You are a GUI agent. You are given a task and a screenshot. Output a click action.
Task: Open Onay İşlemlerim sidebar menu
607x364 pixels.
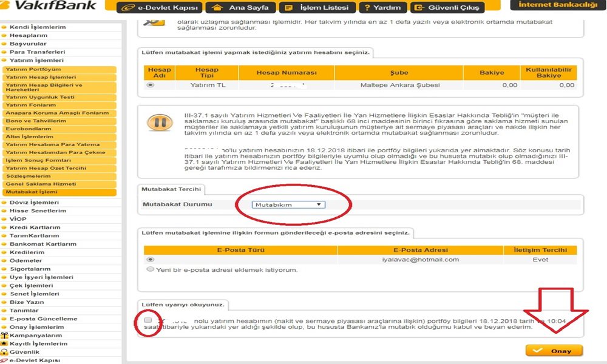pyautogui.click(x=37, y=327)
